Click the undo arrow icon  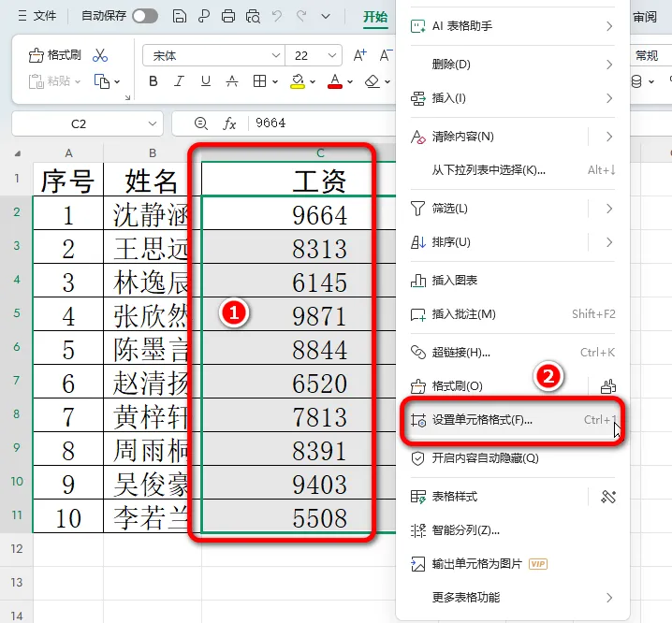277,16
